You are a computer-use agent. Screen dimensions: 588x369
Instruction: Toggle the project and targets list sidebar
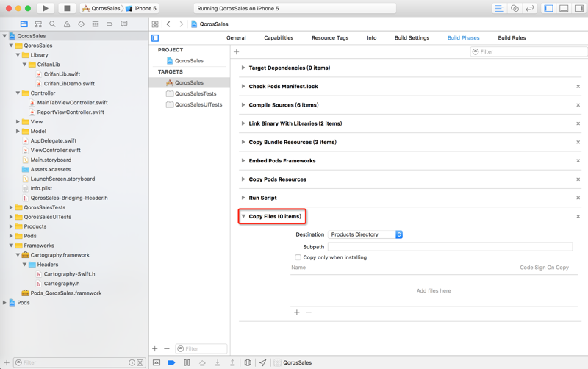(155, 38)
